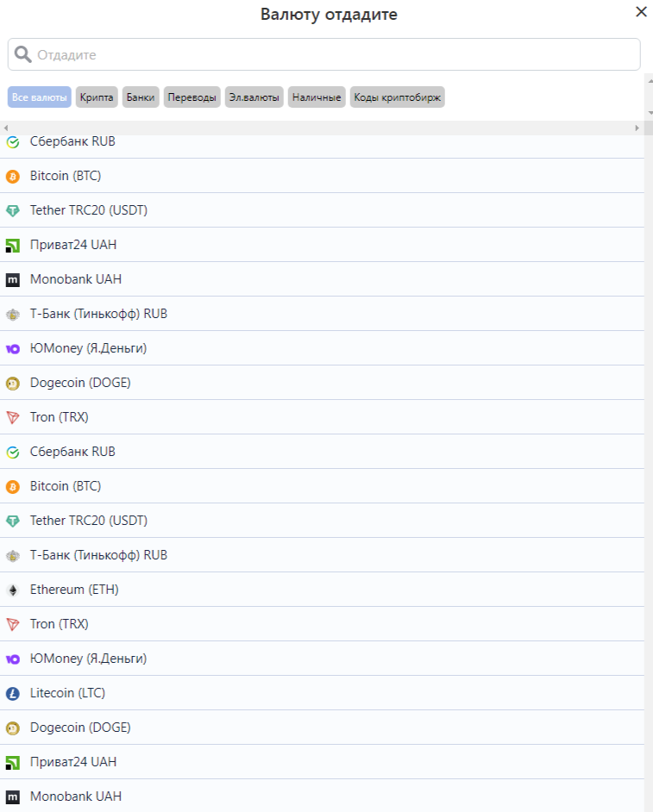Open the Банки filter tab
This screenshot has height=812, width=653.
click(141, 97)
